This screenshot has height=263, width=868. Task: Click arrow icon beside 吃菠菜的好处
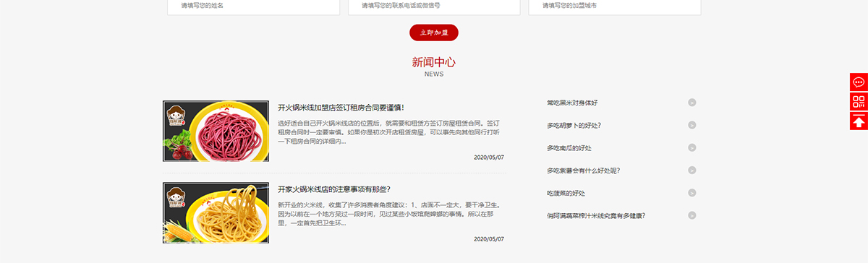[x=692, y=193]
